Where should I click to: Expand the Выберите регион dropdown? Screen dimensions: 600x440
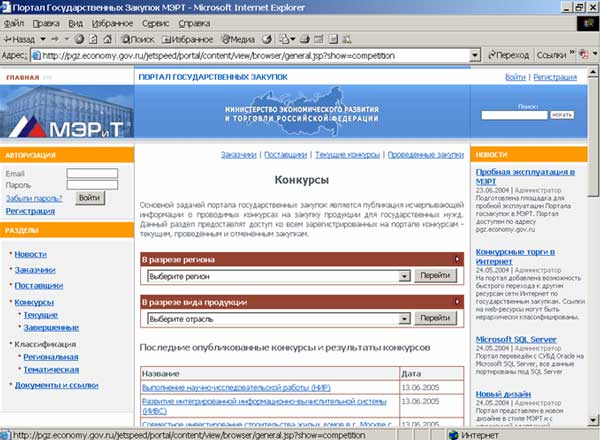point(404,275)
